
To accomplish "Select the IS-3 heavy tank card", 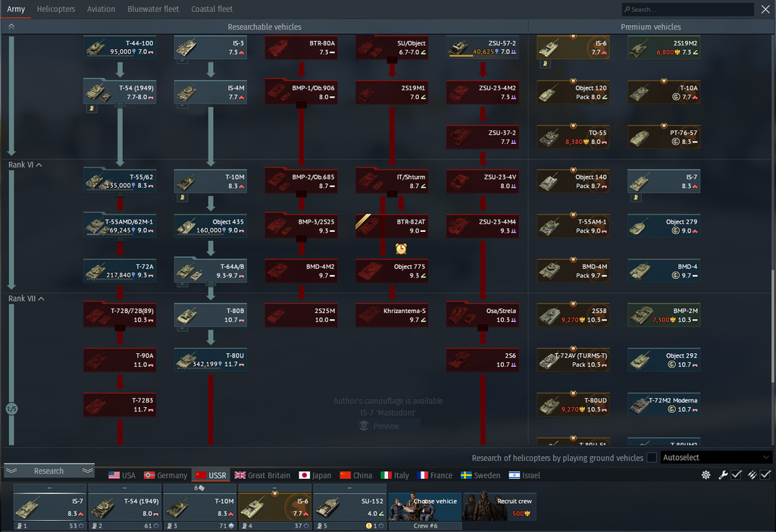I will coord(211,48).
